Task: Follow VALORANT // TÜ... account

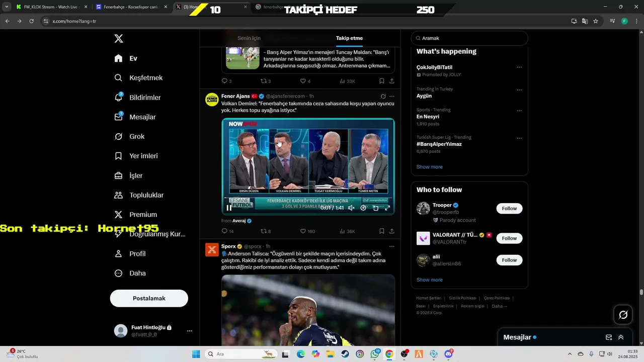Action: [509, 238]
